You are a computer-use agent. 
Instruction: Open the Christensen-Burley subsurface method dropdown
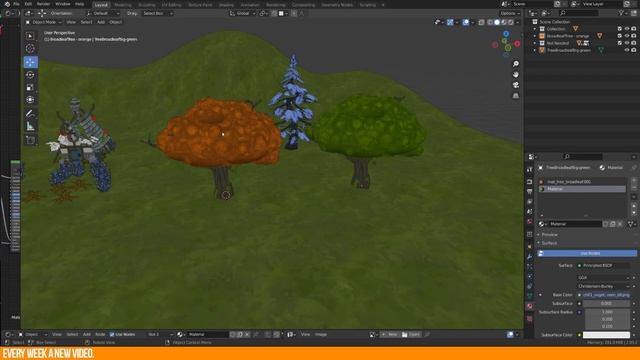(604, 286)
